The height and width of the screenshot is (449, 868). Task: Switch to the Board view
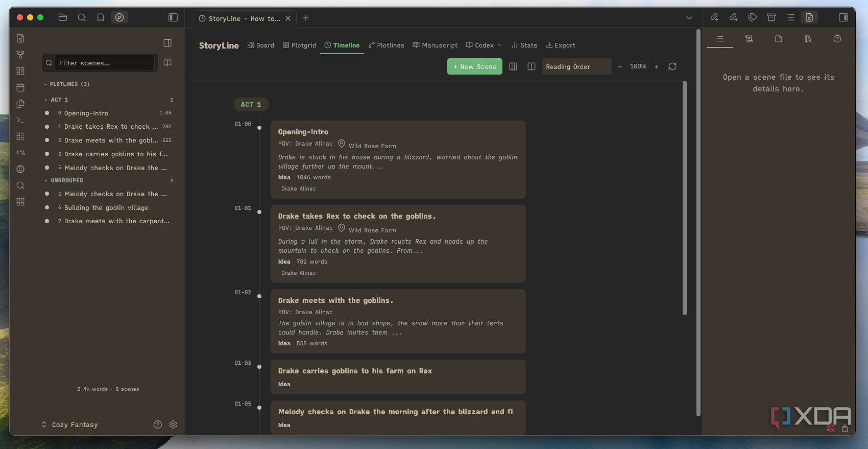click(261, 45)
